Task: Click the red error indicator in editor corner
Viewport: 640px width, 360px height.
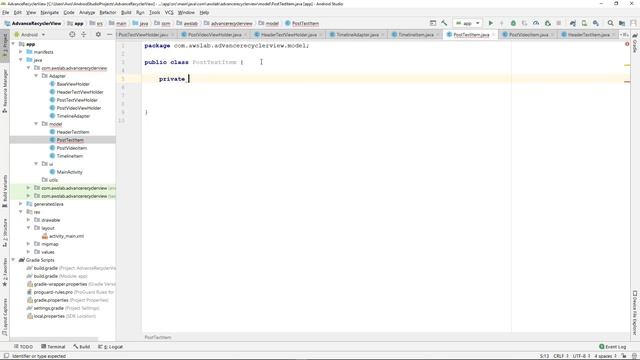Action: [627, 44]
